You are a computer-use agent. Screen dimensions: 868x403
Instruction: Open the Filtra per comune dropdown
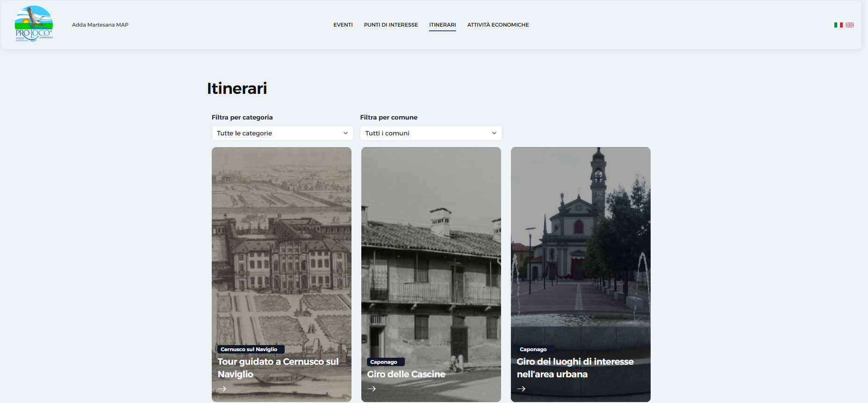[430, 133]
